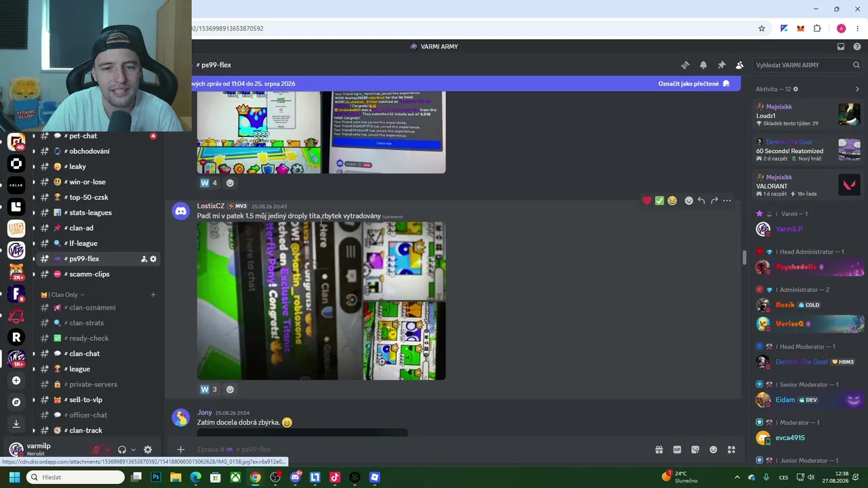This screenshot has height=488, width=868.
Task: Toggle the member list panel
Action: point(739,65)
